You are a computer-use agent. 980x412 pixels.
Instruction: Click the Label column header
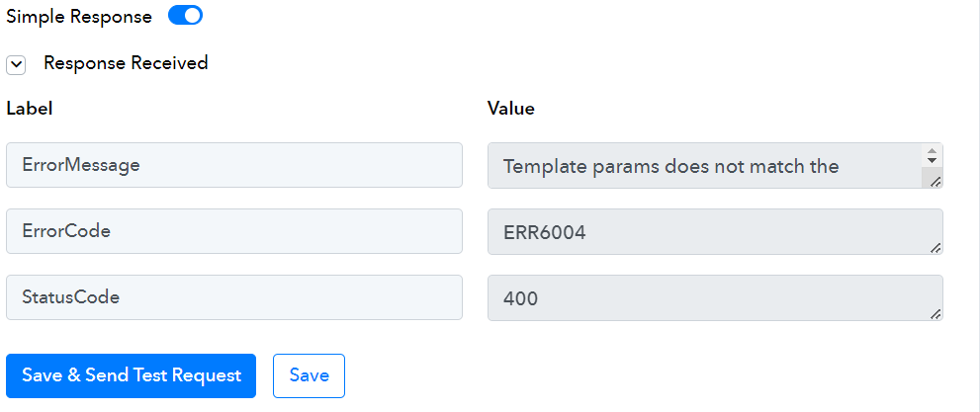pyautogui.click(x=30, y=109)
